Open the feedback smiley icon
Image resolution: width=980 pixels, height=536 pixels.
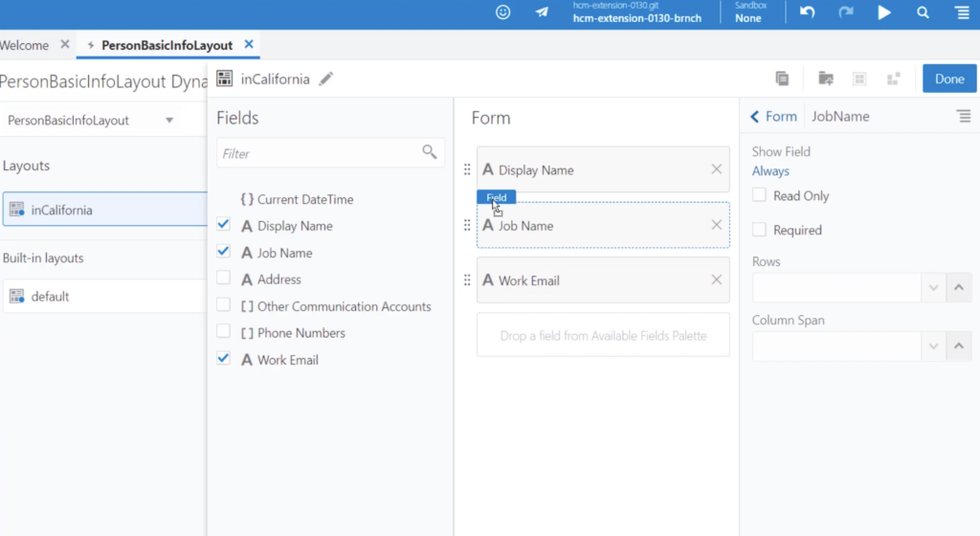click(502, 12)
